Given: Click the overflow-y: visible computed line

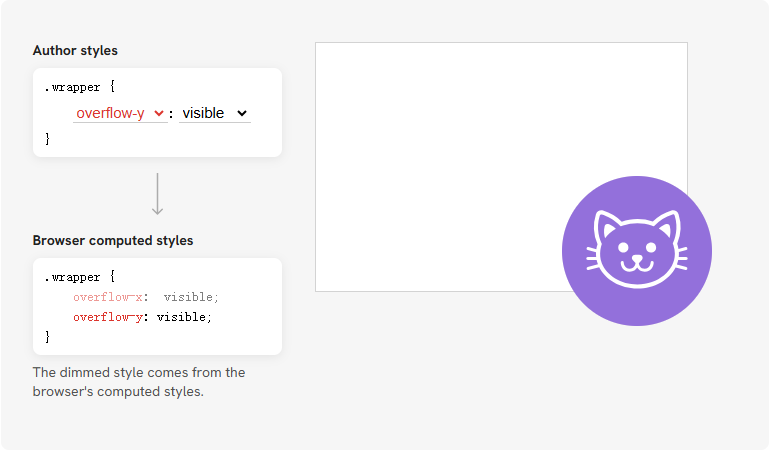Looking at the screenshot, I should pos(142,317).
